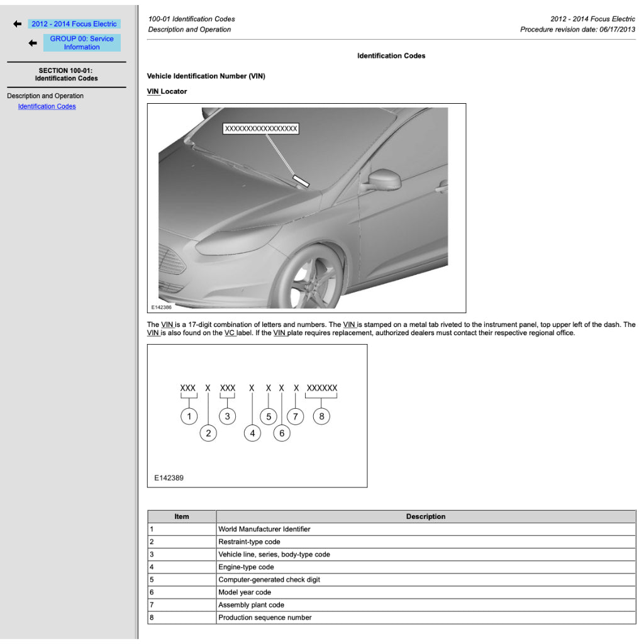
Task: Click the XXXXXXXXXXXXXXXXX VIN label on the car image
Action: coord(261,128)
